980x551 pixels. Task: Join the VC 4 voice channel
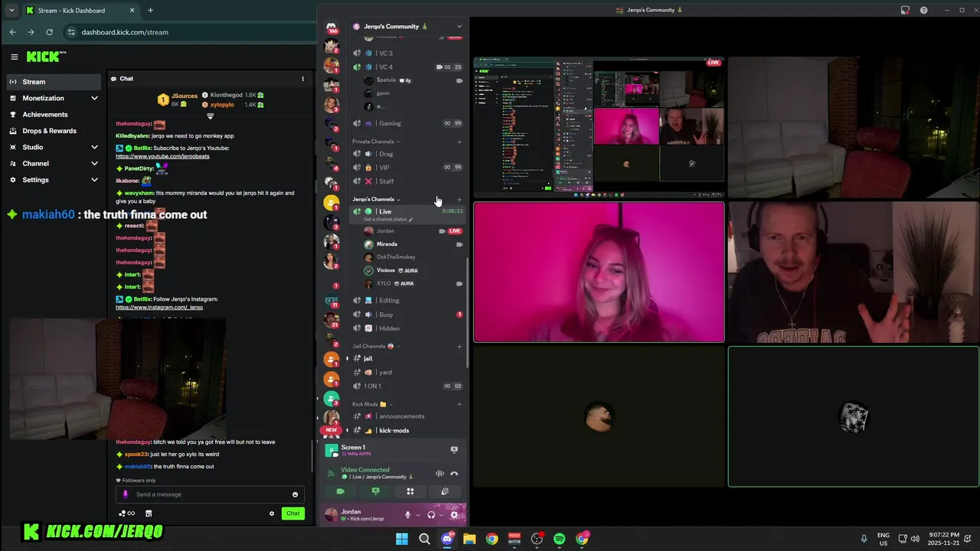[x=407, y=67]
